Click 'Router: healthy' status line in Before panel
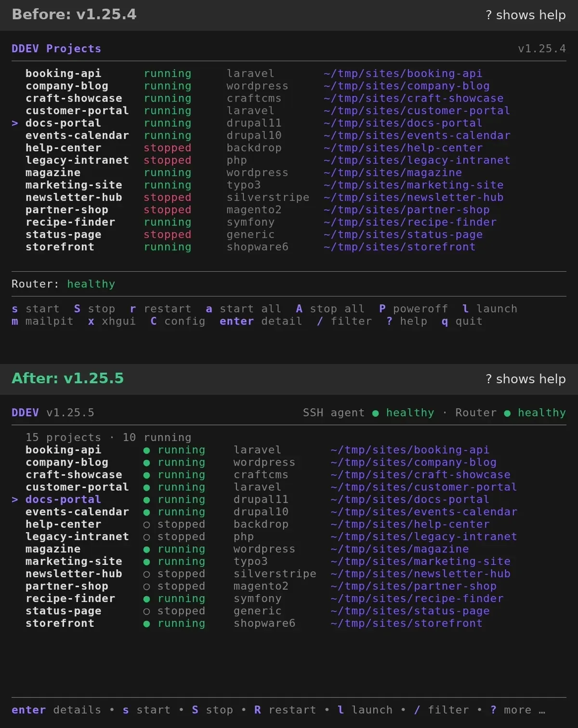 point(63,284)
